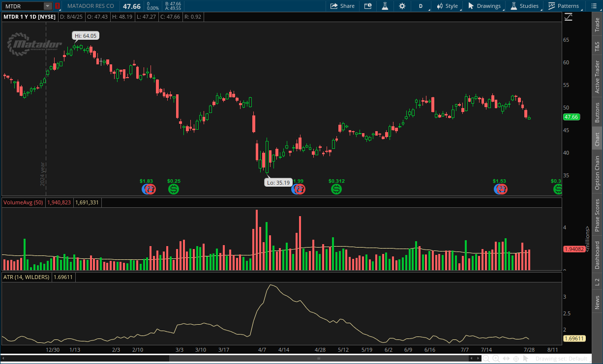This screenshot has width=603, height=364.
Task: Open the Buttons side tab
Action: (597, 112)
